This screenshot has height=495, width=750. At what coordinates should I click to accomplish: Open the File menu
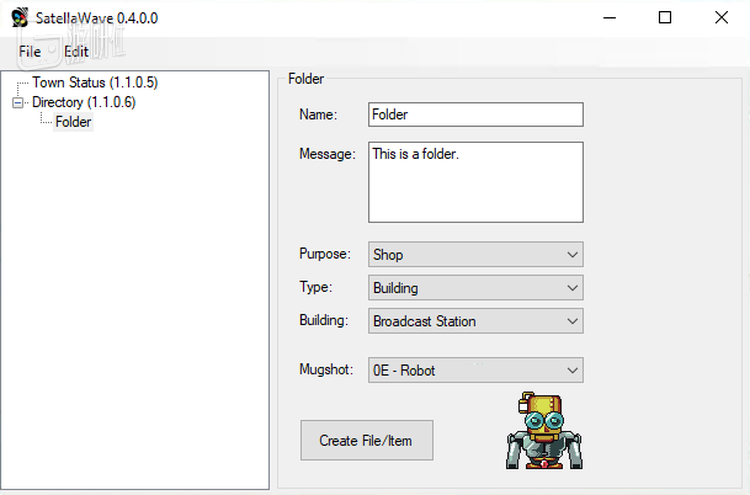(29, 51)
